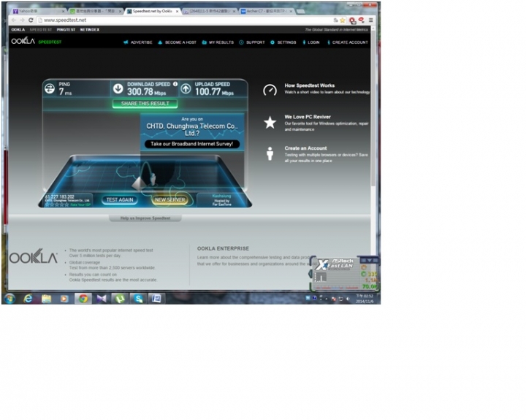
Task: Open We Love PC Reviver link
Action: point(308,117)
